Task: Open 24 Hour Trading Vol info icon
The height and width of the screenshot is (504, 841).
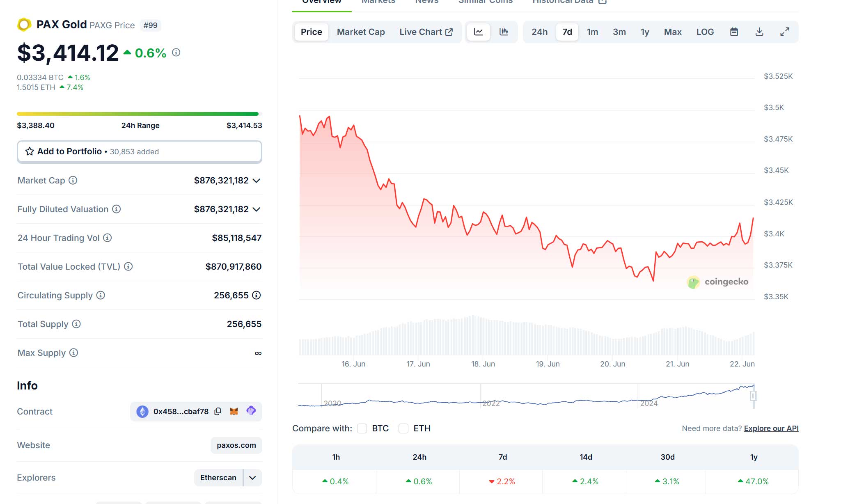Action: tap(108, 238)
